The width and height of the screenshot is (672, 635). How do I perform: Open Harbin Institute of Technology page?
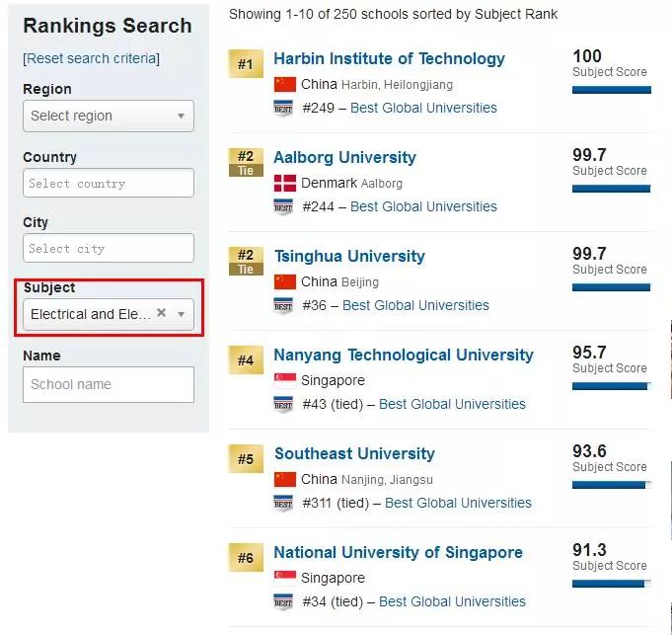(389, 58)
